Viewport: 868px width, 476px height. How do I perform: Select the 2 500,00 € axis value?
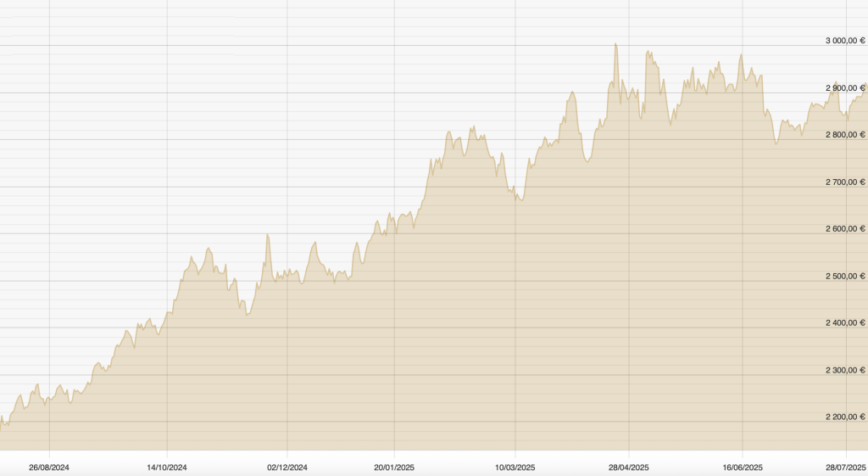(x=845, y=276)
